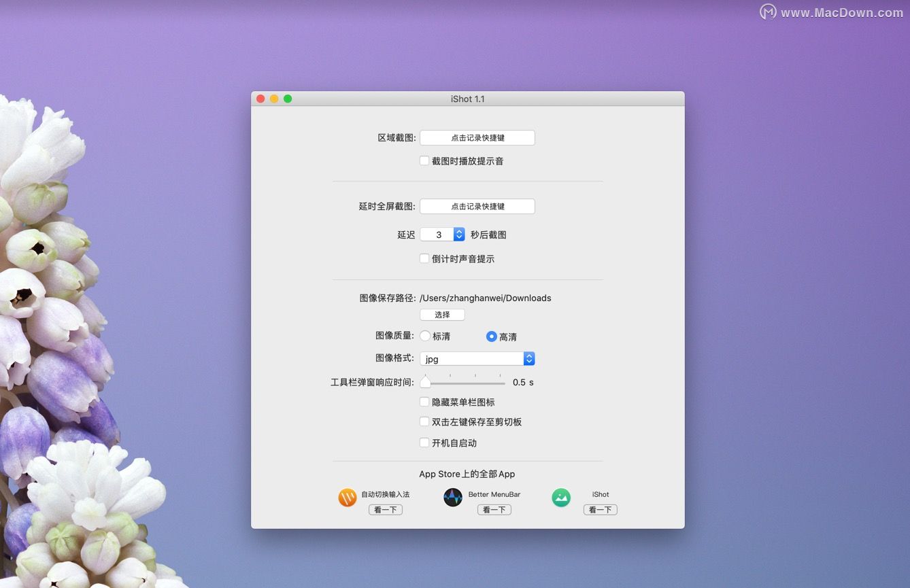
Task: Click the 选择 button to change save path
Action: (442, 314)
